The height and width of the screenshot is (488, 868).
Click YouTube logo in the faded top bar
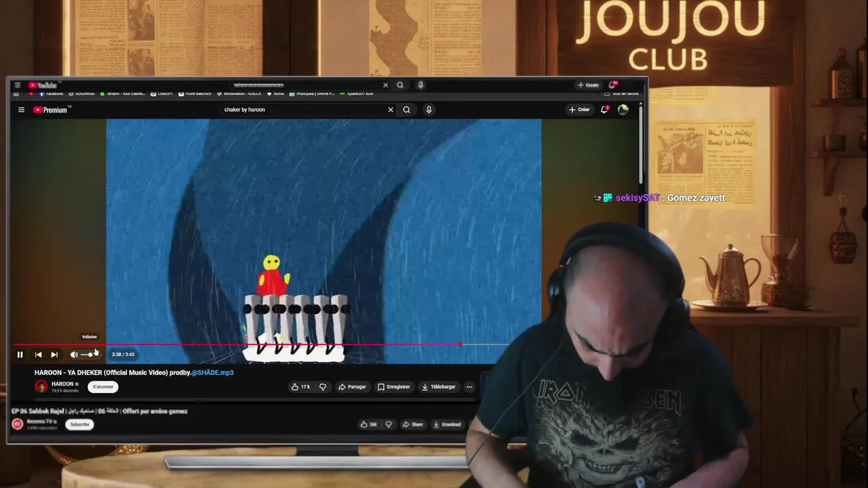tap(43, 85)
